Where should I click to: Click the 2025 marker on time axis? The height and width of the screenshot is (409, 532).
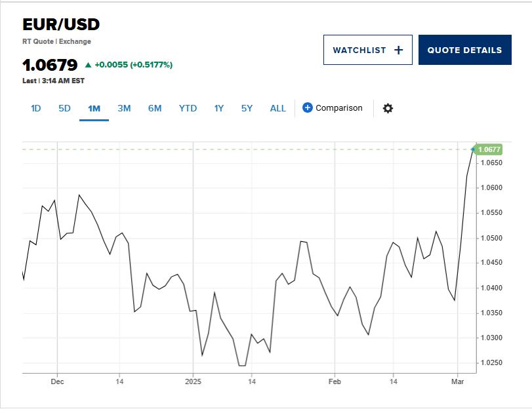194,381
